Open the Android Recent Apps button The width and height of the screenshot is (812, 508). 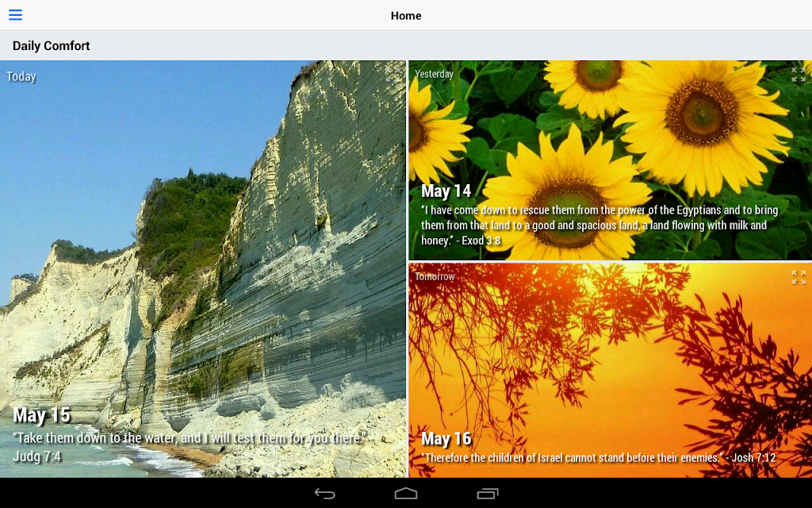pos(488,494)
